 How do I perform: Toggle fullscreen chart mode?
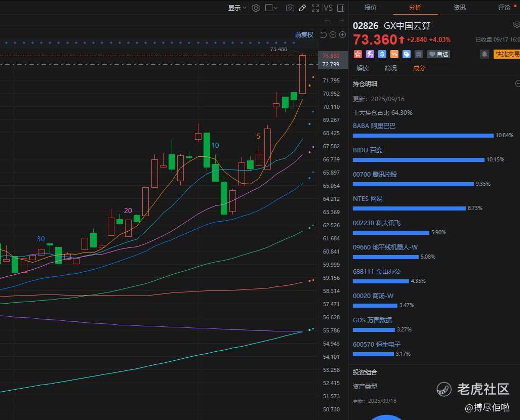[315, 8]
